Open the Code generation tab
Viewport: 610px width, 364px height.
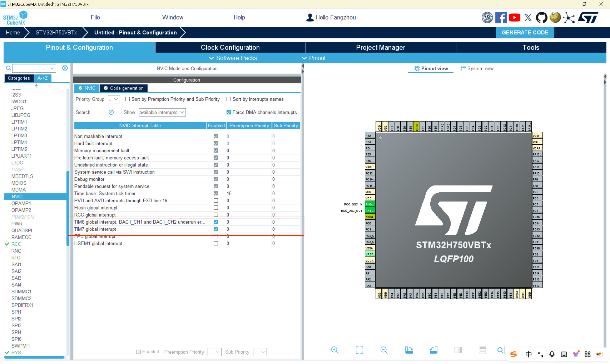(x=123, y=88)
